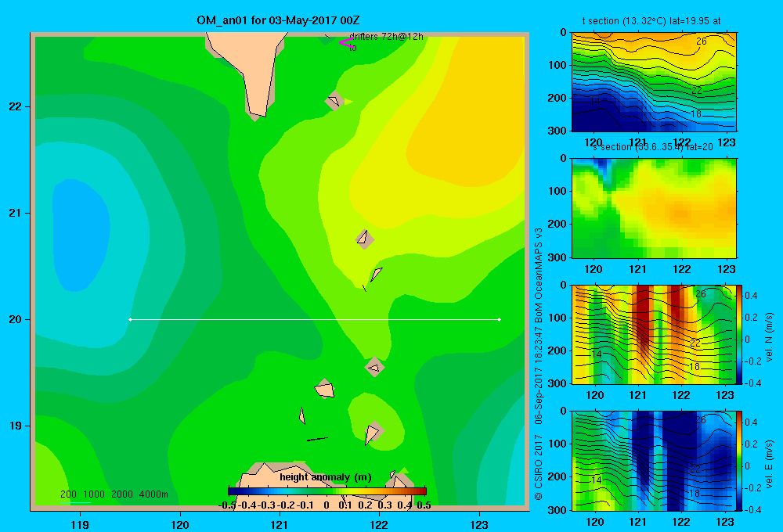Click the island near 19.3°N 121.5°E
Screen dimensions: 783x532
coord(325,389)
